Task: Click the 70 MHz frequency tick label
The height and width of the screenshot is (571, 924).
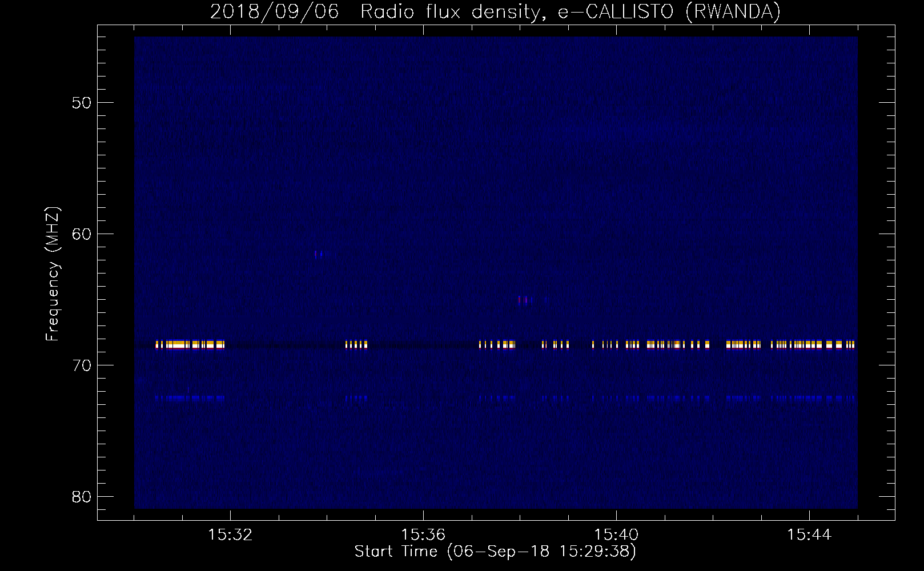Action: pyautogui.click(x=82, y=365)
